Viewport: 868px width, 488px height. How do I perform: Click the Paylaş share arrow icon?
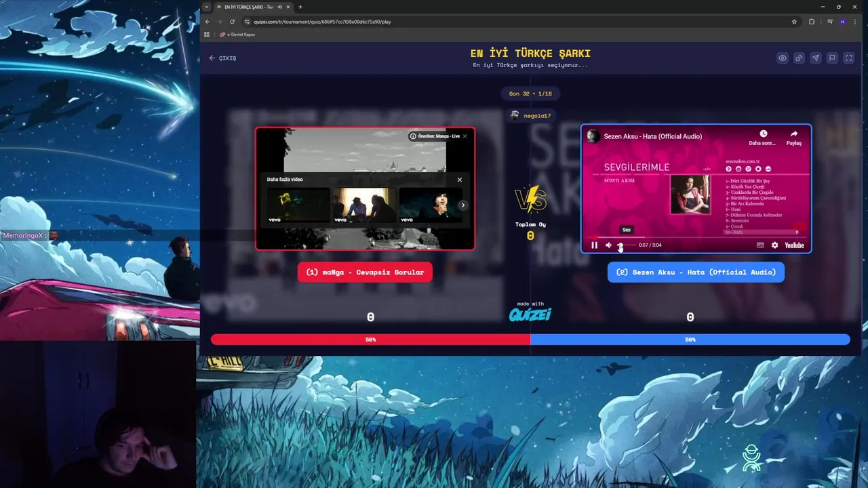point(793,134)
